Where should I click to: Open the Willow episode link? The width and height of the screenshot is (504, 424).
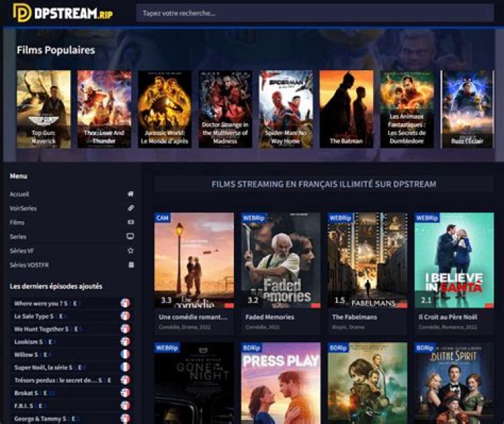point(31,355)
